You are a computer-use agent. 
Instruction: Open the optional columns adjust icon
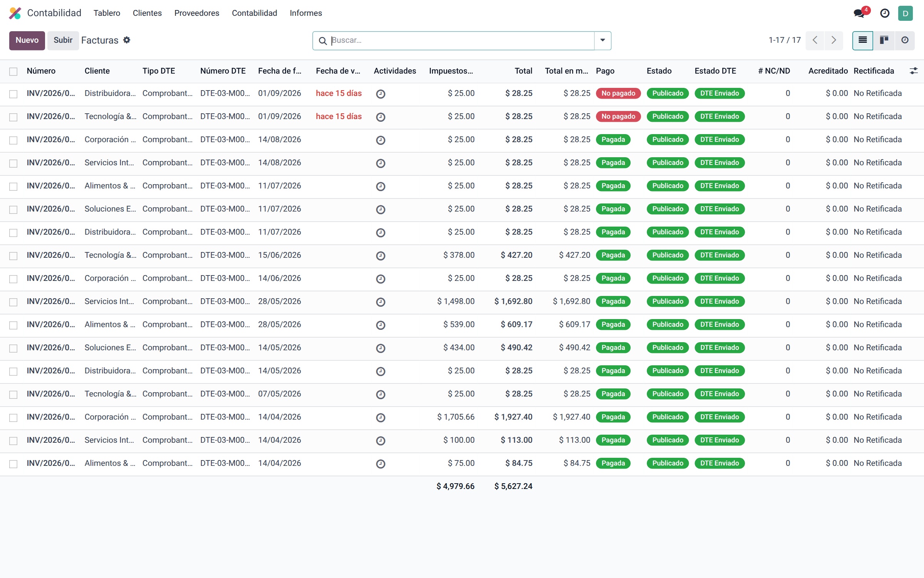tap(913, 71)
